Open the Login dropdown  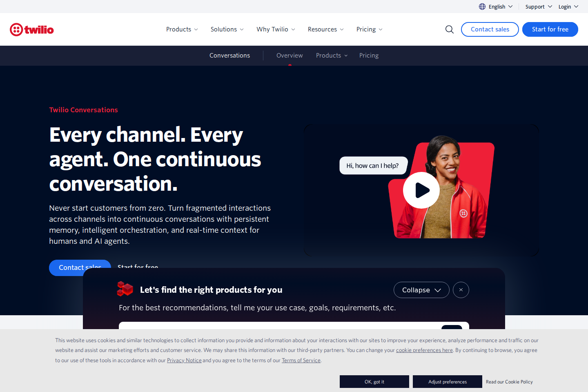568,7
